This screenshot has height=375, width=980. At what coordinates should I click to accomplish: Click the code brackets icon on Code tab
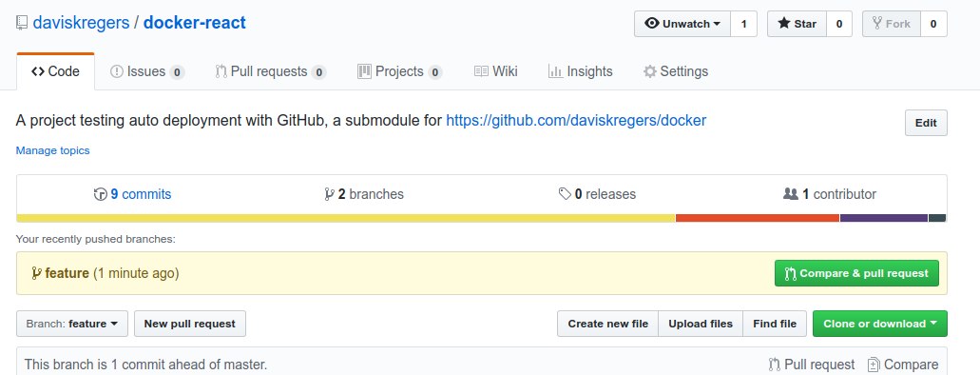(x=37, y=71)
